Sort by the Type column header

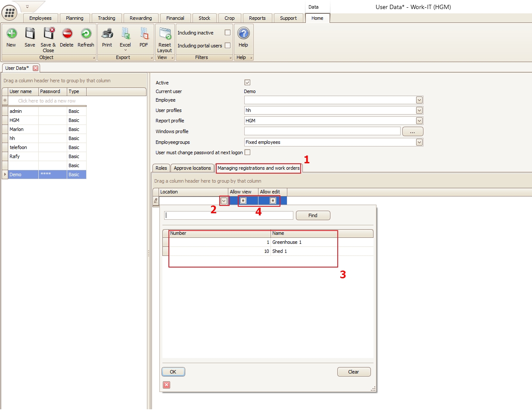(77, 91)
